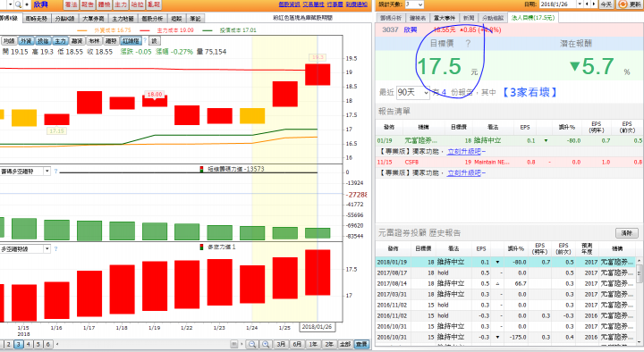The height and width of the screenshot is (352, 644).
Task: Click the zoom in magnifier icon
Action: tap(266, 344)
